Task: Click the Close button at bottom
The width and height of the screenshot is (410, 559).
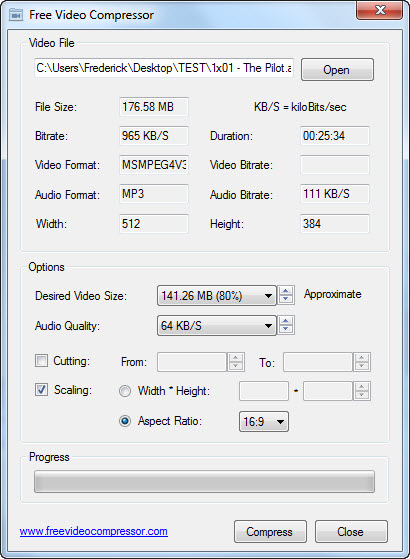Action: 351,532
